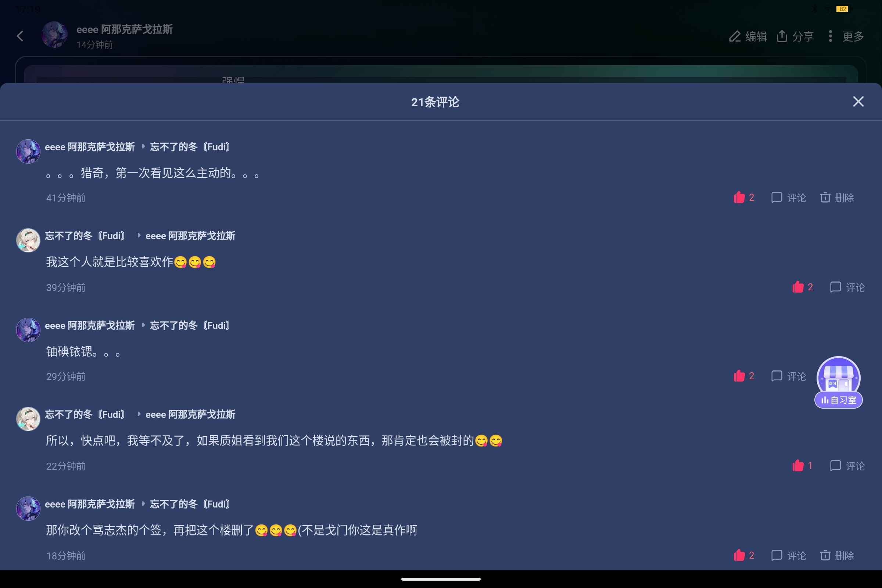Image resolution: width=882 pixels, height=588 pixels.
Task: Toggle like on the 18分钟前 comment
Action: pyautogui.click(x=743, y=555)
